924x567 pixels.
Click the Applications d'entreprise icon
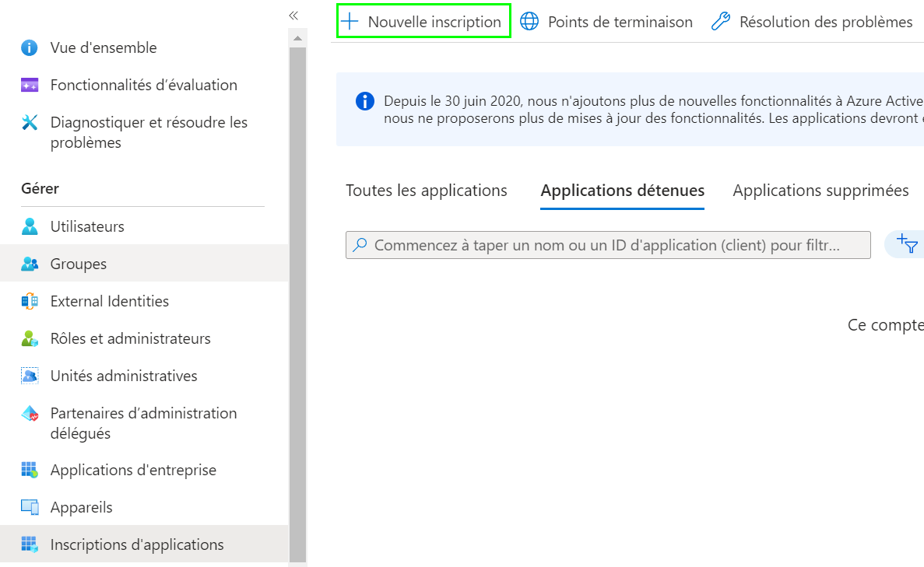(30, 470)
